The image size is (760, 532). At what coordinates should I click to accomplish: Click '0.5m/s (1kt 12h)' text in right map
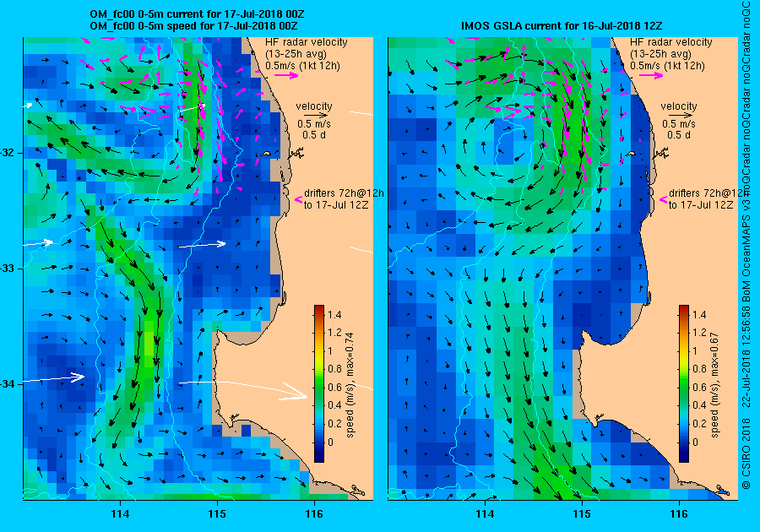[x=667, y=66]
